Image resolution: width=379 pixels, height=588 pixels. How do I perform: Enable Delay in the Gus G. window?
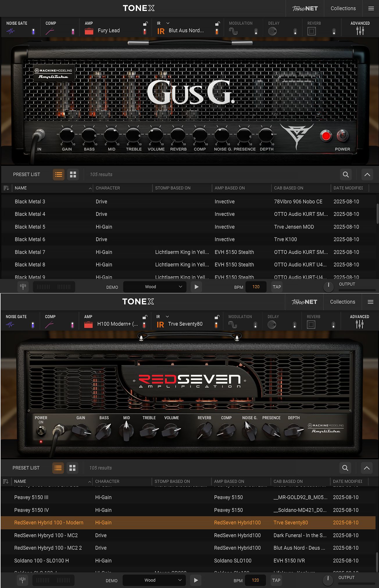point(295,31)
